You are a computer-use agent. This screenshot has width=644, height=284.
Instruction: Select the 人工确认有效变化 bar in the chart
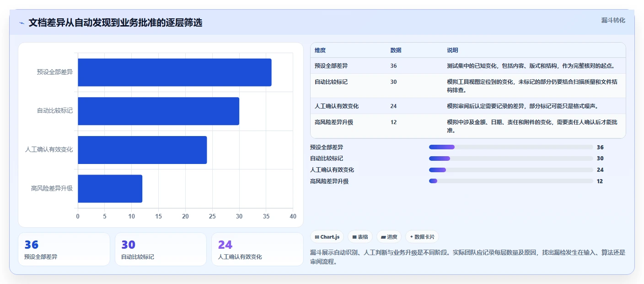coord(142,150)
